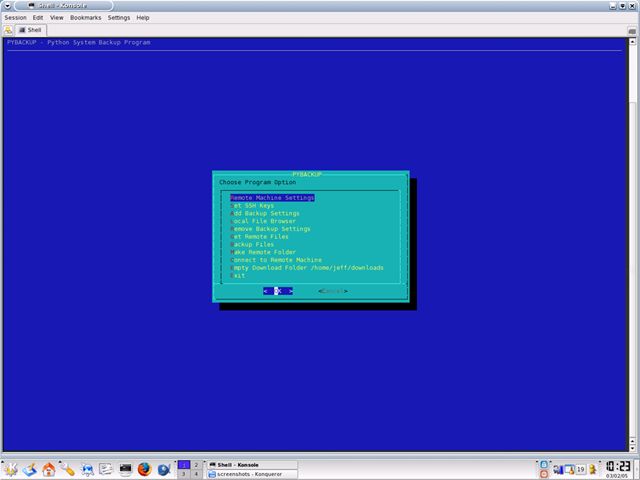Select Make Remote Folder option

click(263, 252)
